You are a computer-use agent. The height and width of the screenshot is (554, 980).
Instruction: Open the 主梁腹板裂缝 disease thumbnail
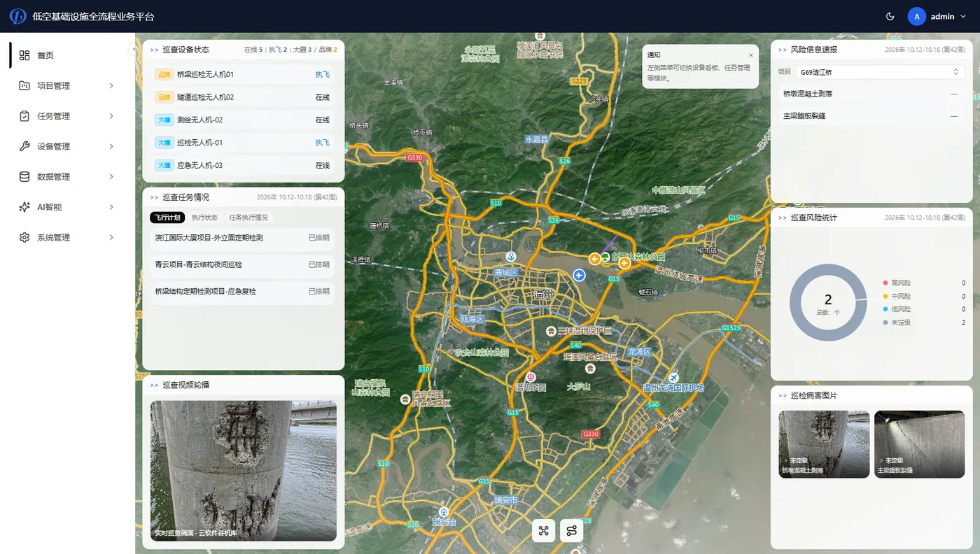[x=919, y=444]
